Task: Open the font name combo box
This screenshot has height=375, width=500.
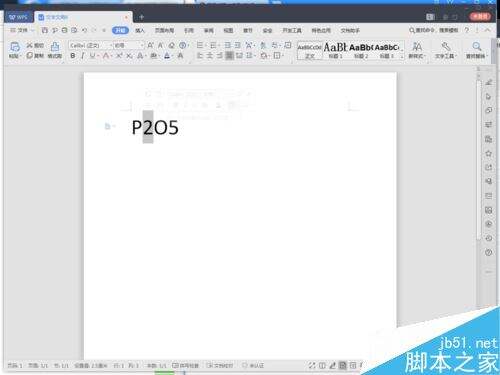Action: click(x=91, y=45)
